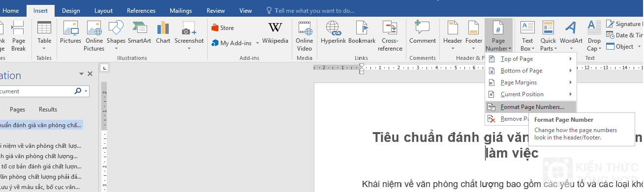Select heading 'ăn phòng chất lượng phải đả...'
The image size is (644, 192).
41,177
